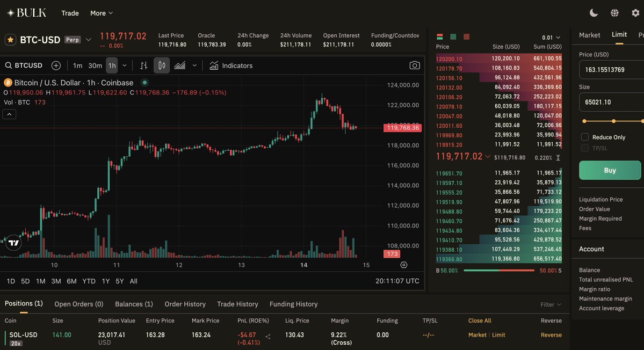Toggle dark mode moon icon
The width and height of the screenshot is (644, 350).
[594, 13]
